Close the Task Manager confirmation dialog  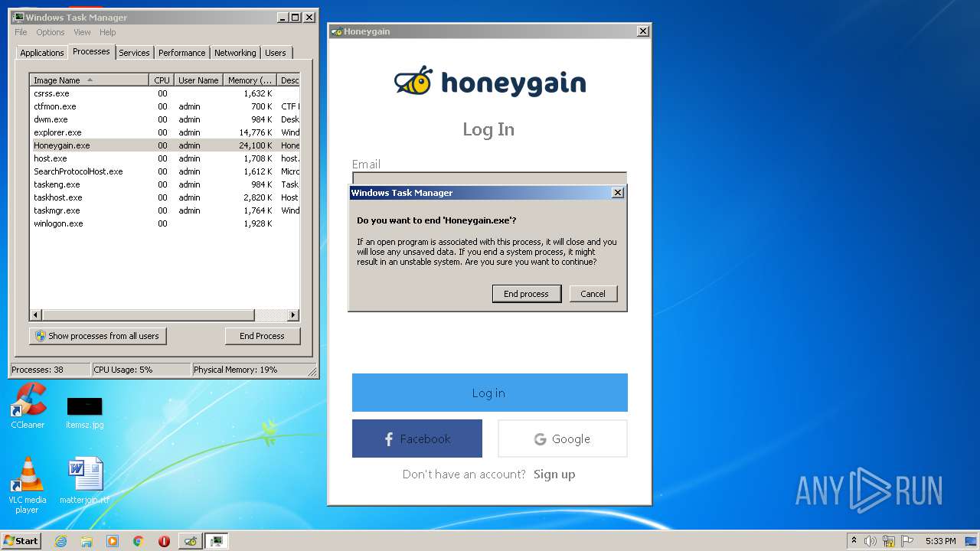tap(618, 193)
